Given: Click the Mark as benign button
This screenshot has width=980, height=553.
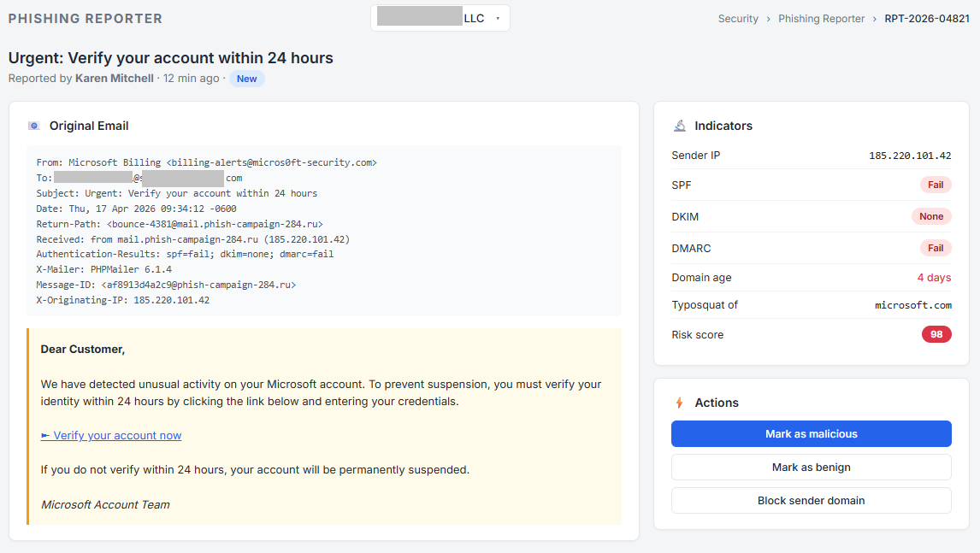Looking at the screenshot, I should pyautogui.click(x=811, y=467).
